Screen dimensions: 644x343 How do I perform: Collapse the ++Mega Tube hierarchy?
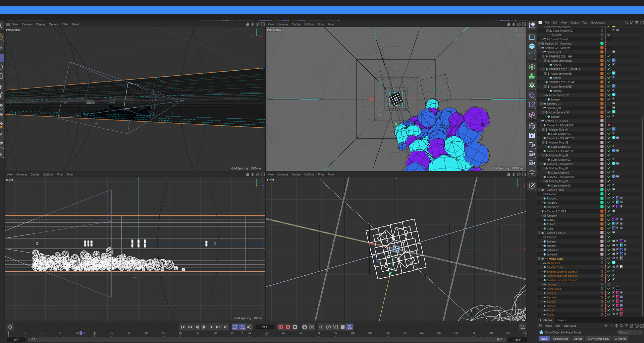[539, 259]
